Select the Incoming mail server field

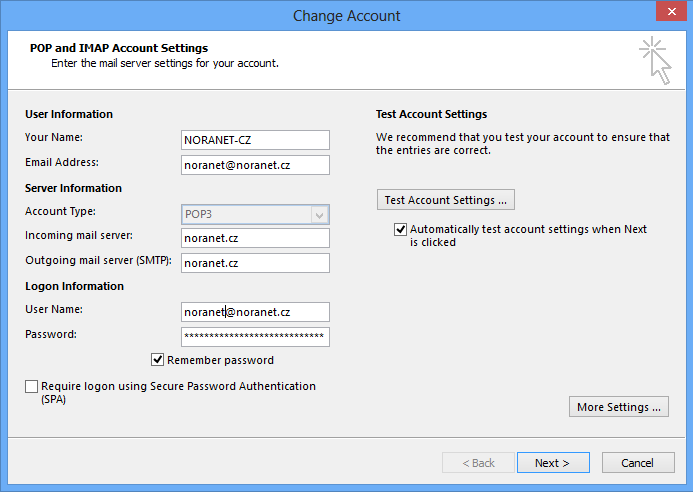[x=255, y=238]
